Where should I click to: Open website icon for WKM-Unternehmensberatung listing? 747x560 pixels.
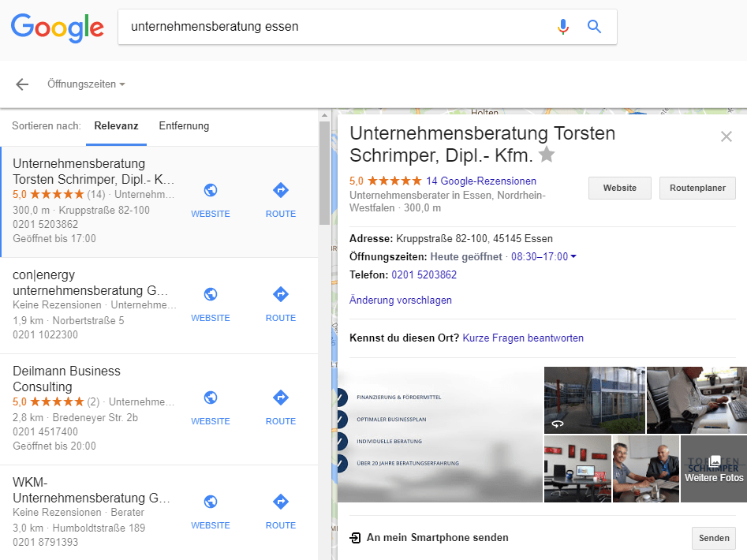click(x=211, y=502)
